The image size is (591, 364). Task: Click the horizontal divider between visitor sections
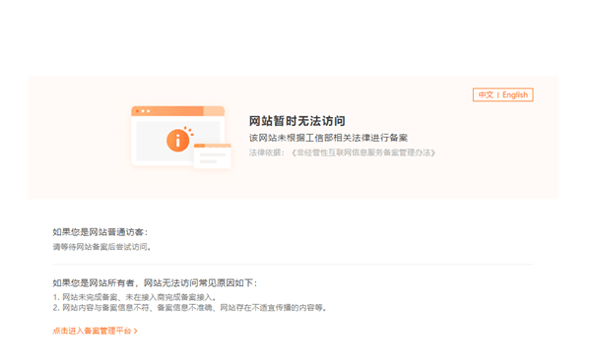click(293, 265)
